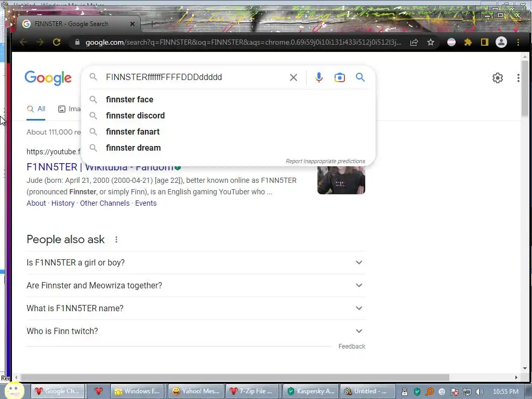Select the All results tab

pos(36,109)
